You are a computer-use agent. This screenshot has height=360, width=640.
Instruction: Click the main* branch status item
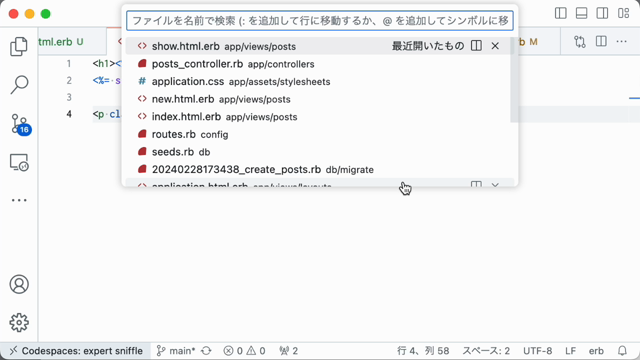[176, 351]
